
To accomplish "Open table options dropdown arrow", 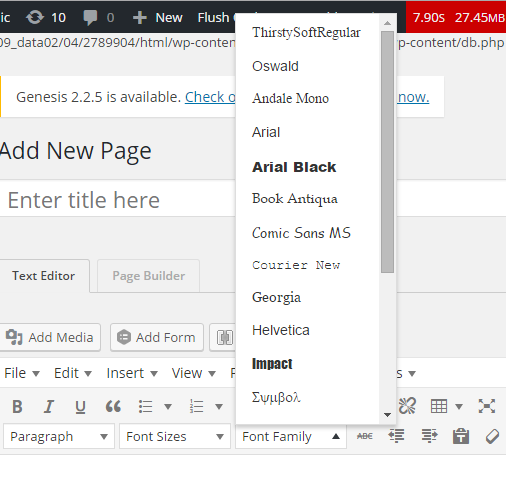I will [x=459, y=406].
